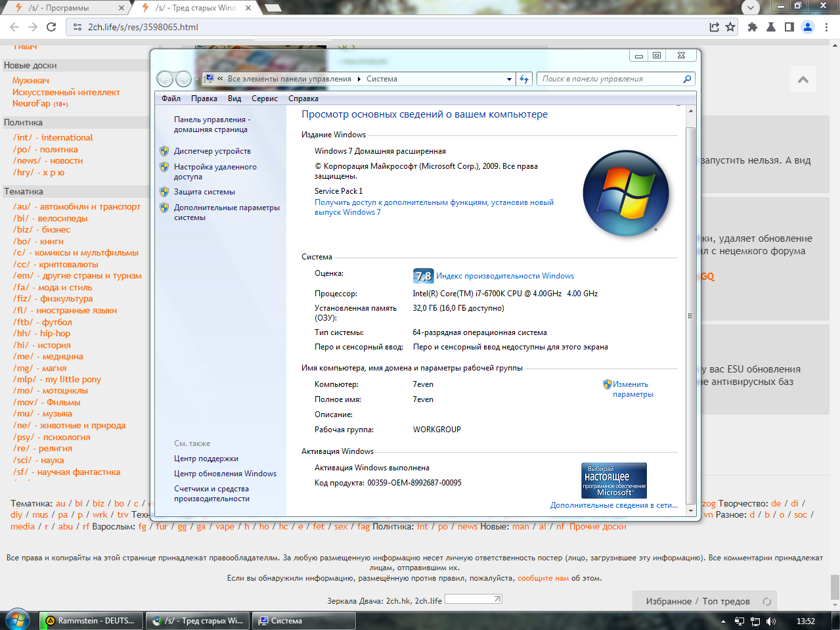Click the volume icon in system tray
Screen dimensions: 840x630
(770, 621)
